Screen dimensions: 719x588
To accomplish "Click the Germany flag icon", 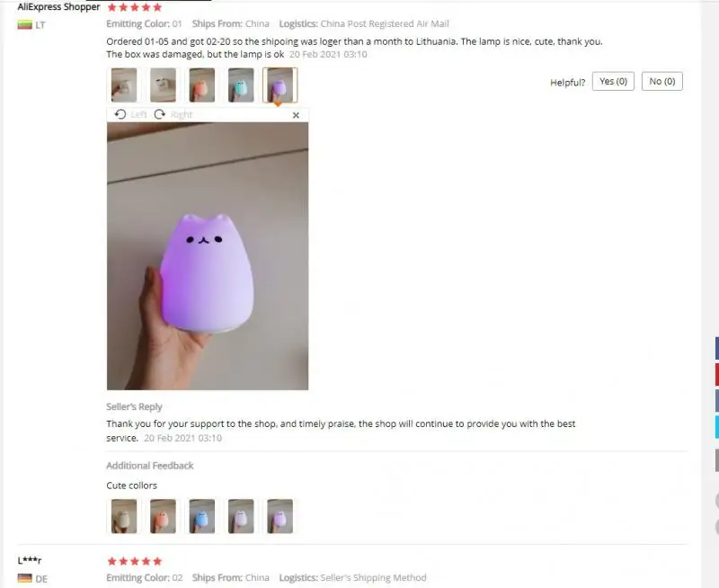I will (x=25, y=578).
